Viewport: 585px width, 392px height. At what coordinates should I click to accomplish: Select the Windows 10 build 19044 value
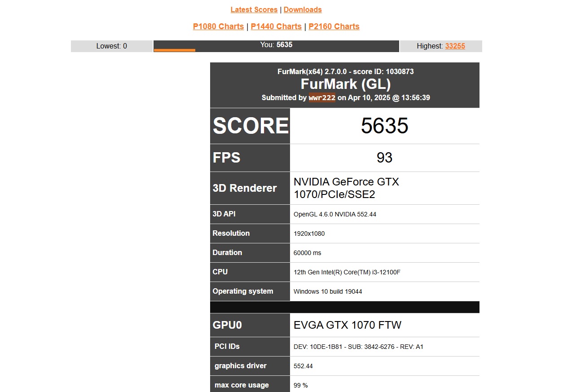coord(328,291)
